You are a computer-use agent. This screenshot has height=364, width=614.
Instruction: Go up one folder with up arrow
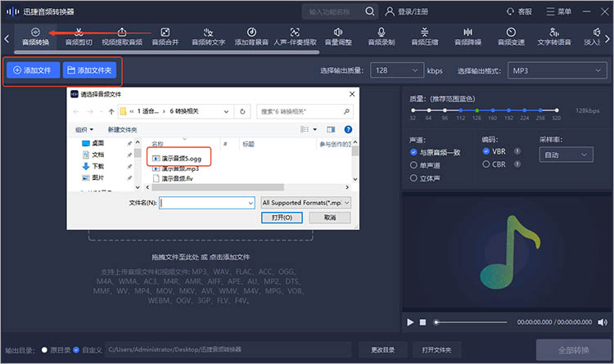pos(111,111)
